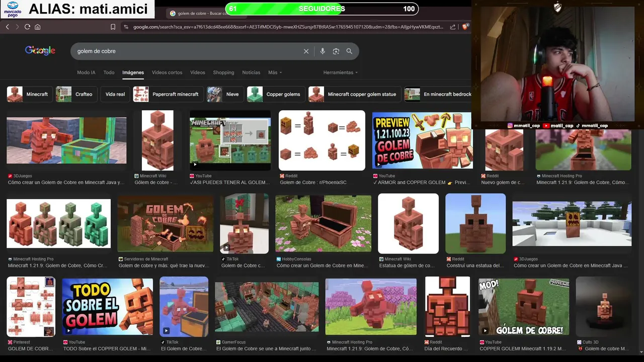Image resolution: width=644 pixels, height=362 pixels.
Task: Open PREVIEW 1.21.100.23 Golem de Cobre thumbnail
Action: (422, 141)
